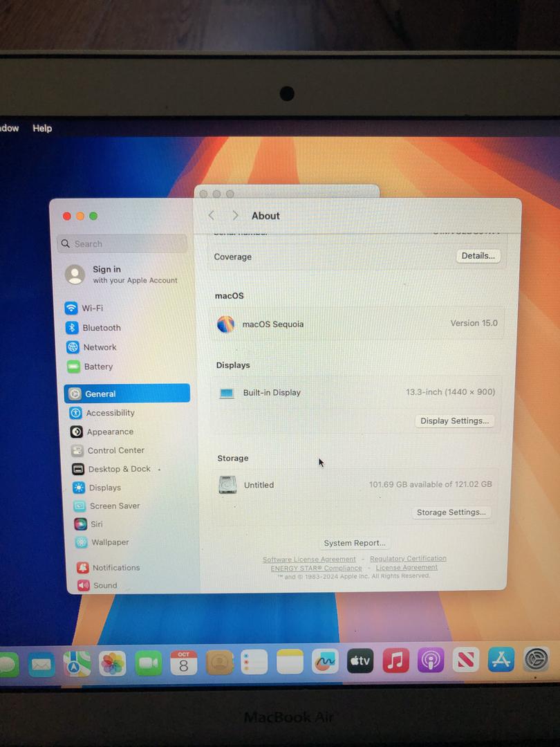This screenshot has width=560, height=747.
Task: Open Calendar showing Oct 8
Action: (183, 663)
